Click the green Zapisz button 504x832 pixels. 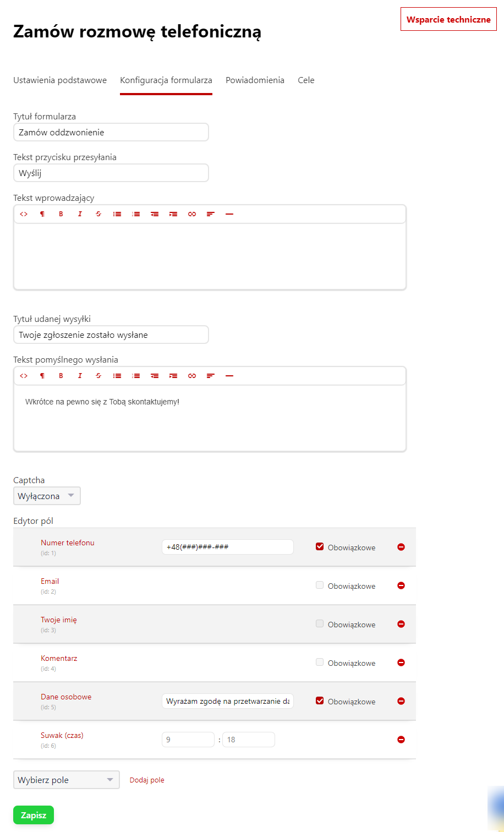tap(34, 815)
